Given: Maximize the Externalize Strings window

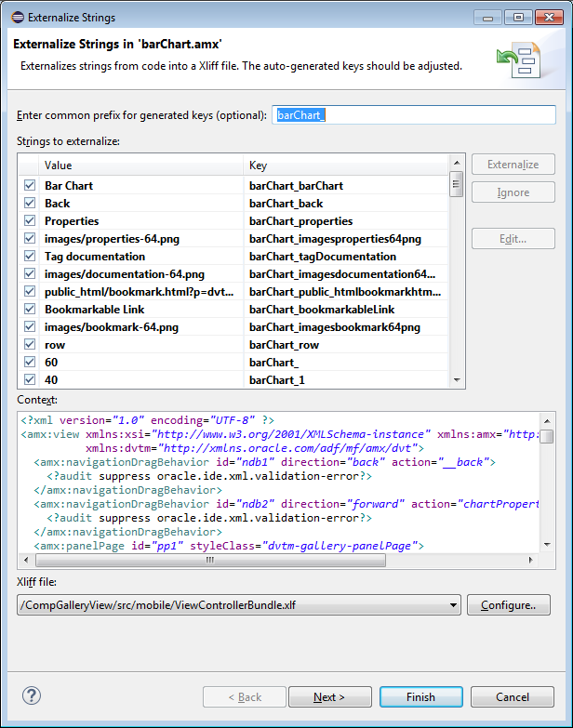Looking at the screenshot, I should [x=518, y=18].
